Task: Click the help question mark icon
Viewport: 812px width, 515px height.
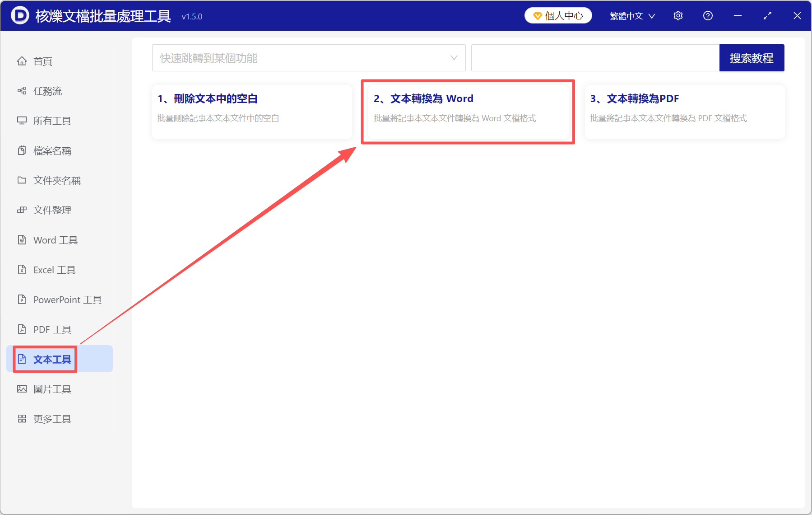Action: pyautogui.click(x=707, y=15)
